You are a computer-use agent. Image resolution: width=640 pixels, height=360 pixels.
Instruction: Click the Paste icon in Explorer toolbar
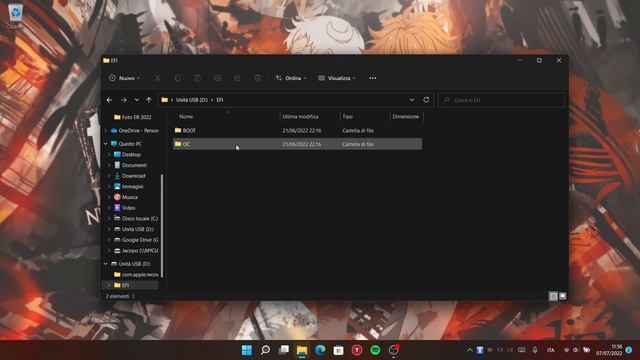(197, 78)
